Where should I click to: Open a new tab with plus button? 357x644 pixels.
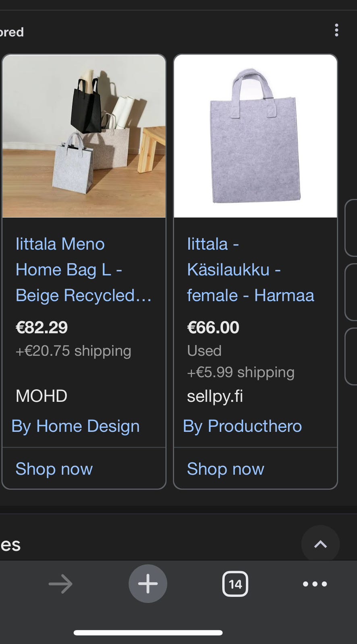[x=148, y=584]
